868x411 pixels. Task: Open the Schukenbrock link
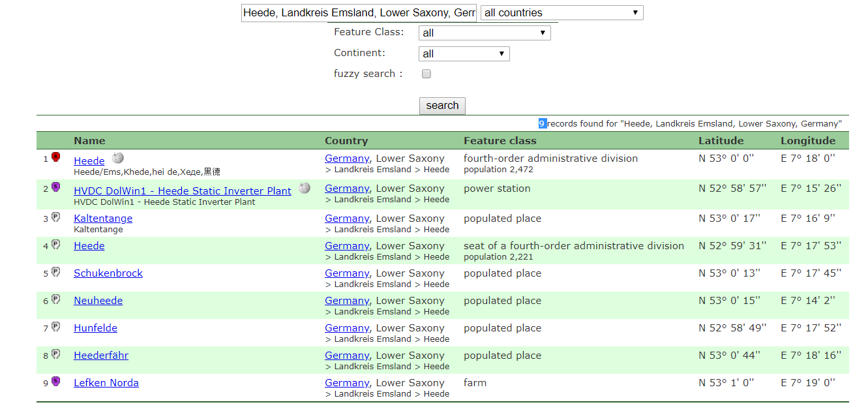coord(108,273)
